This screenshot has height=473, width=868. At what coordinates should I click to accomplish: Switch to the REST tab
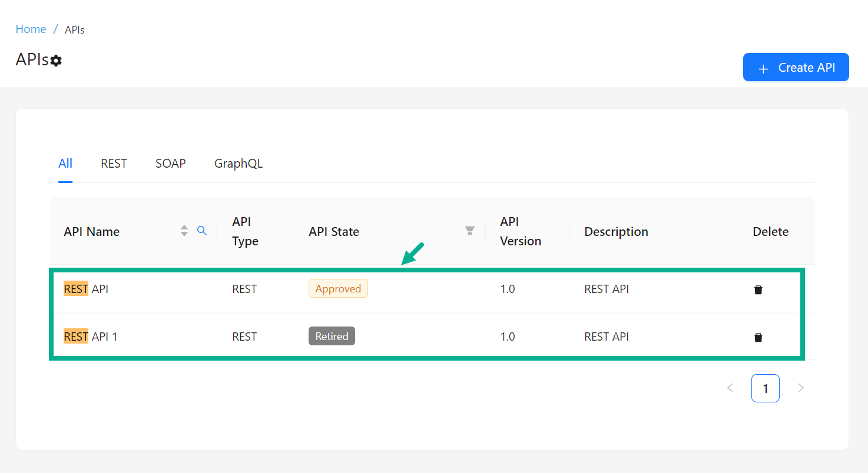(x=114, y=164)
